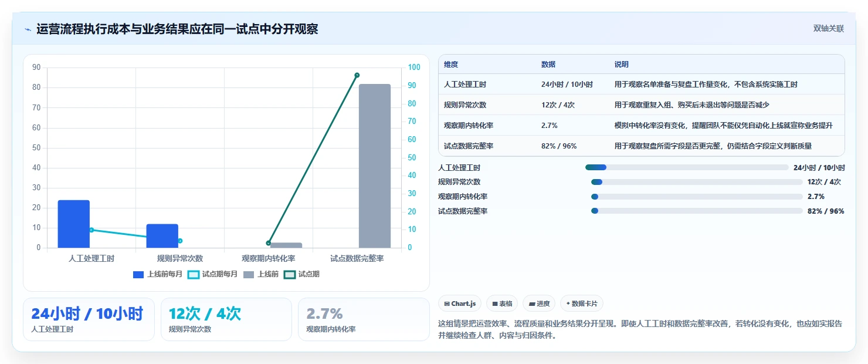The width and height of the screenshot is (868, 364).
Task: Click description starting 用于观察重复入组
Action: click(691, 105)
